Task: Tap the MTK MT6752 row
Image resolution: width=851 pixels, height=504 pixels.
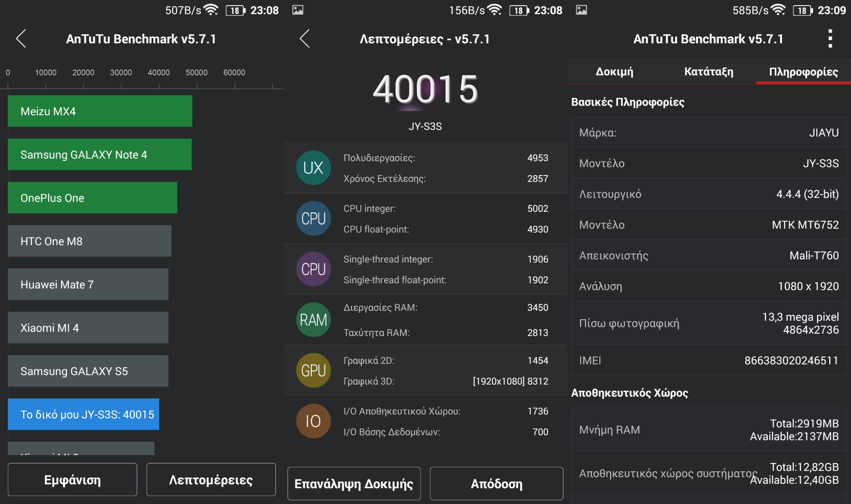Action: [709, 225]
